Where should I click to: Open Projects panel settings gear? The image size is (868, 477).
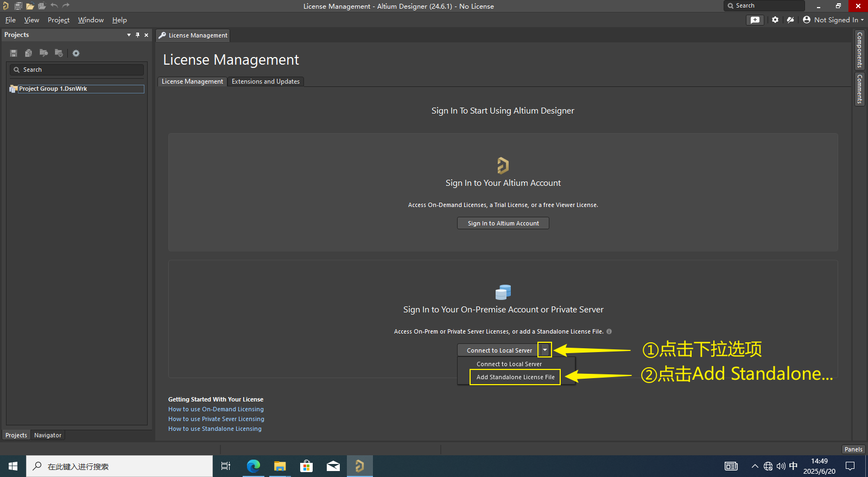[x=76, y=53]
